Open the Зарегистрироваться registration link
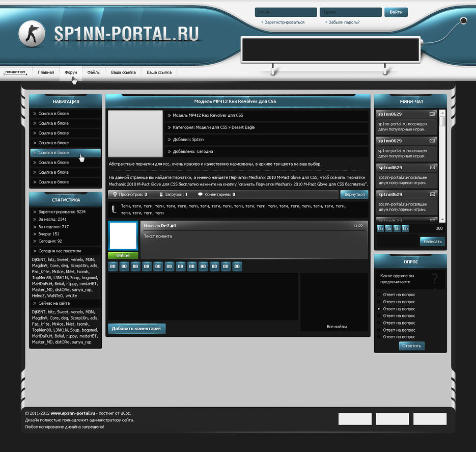 (285, 22)
